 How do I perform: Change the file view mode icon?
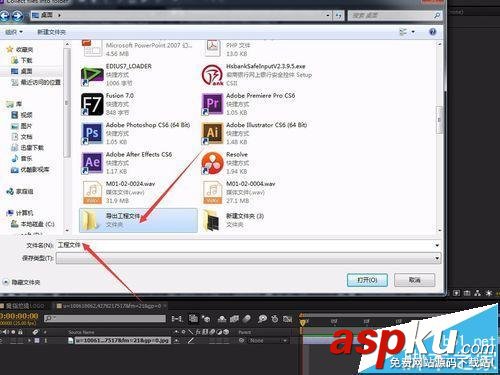tap(403, 32)
